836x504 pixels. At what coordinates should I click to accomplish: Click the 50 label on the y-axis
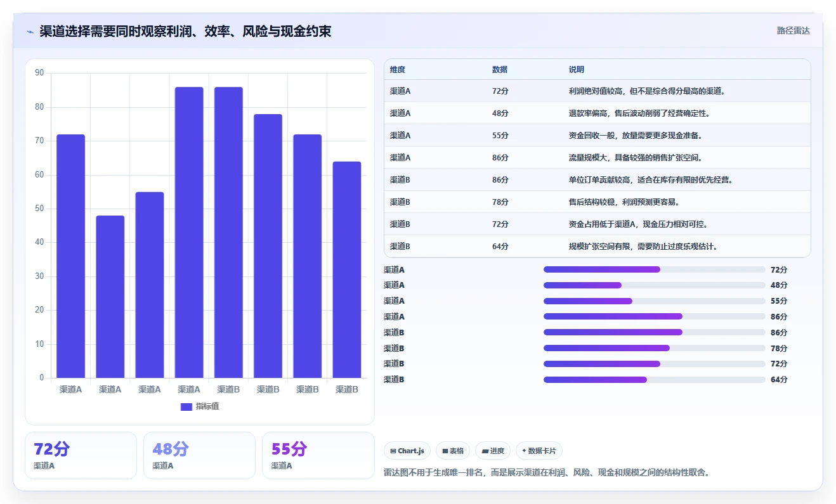39,209
